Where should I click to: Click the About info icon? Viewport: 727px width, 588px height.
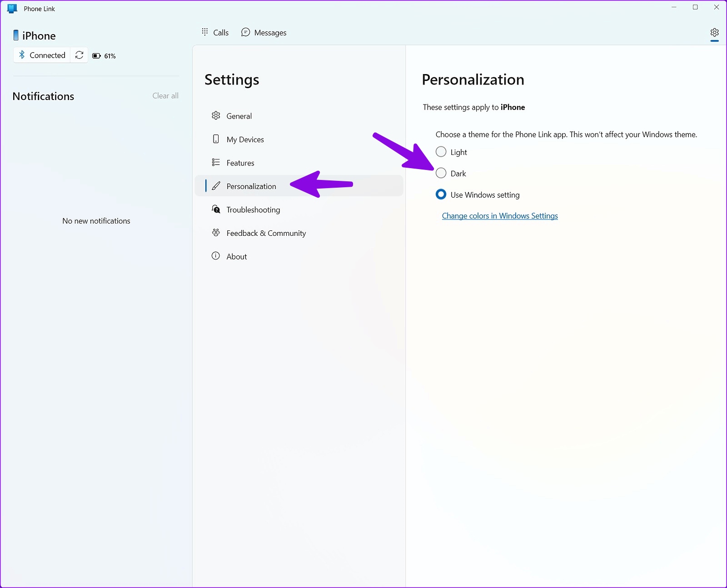coord(216,256)
